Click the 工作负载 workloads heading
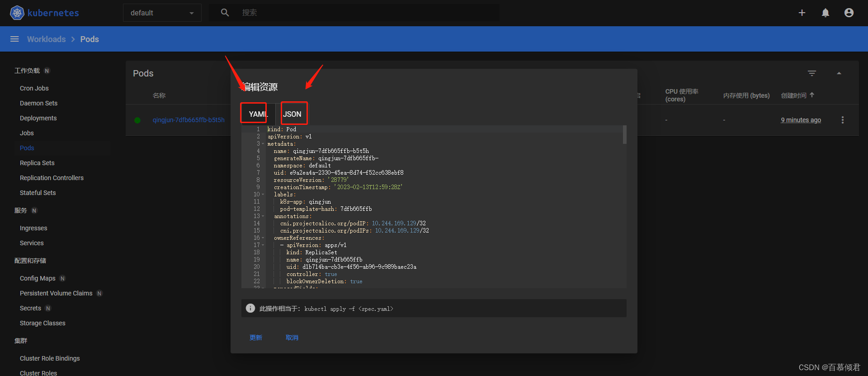Screen dimensions: 868x376 [x=27, y=71]
